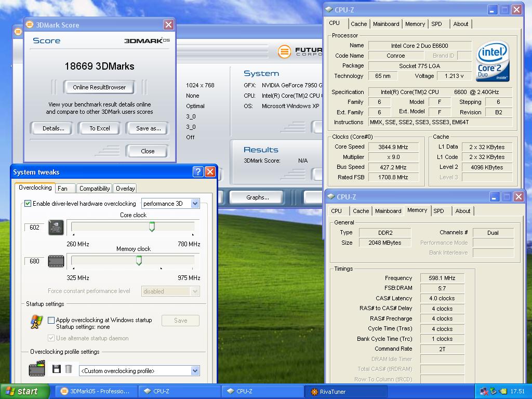Click the memory chip icon

pyautogui.click(x=56, y=261)
